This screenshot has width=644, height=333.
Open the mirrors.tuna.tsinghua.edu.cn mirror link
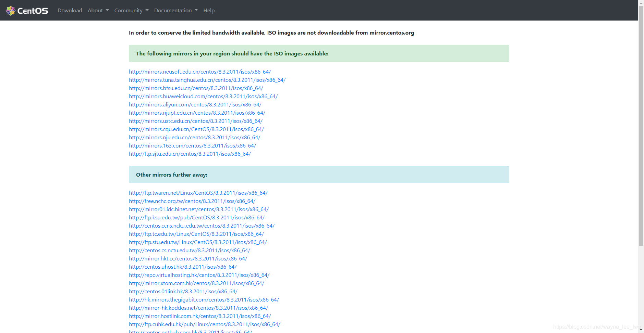(x=207, y=80)
